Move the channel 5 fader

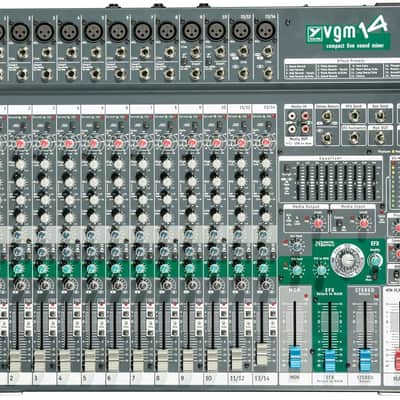click(x=90, y=360)
